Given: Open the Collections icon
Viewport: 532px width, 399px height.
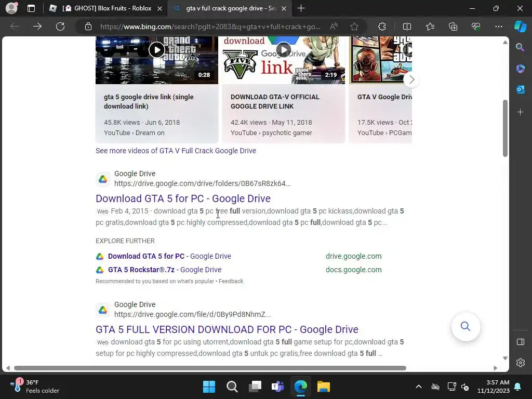Looking at the screenshot, I should [453, 26].
